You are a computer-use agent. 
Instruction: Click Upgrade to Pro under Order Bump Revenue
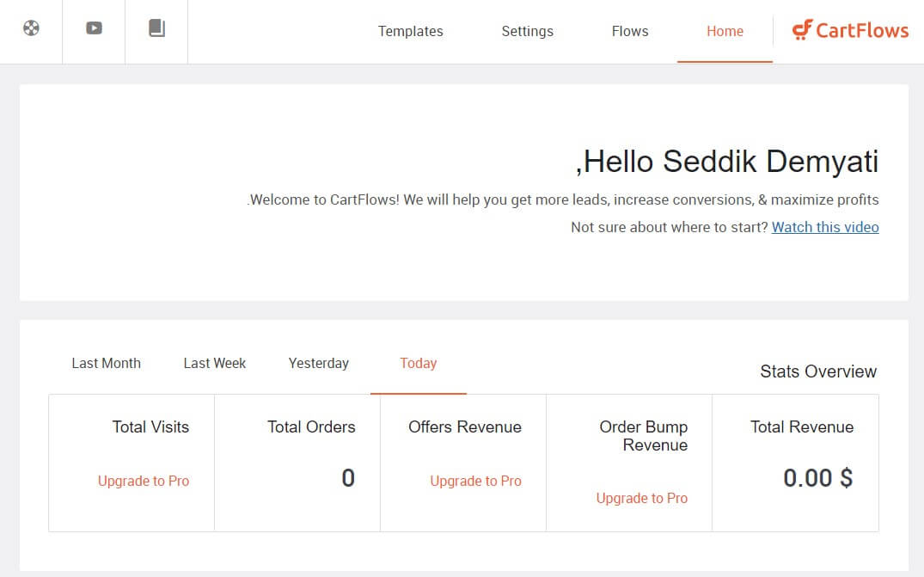coord(642,498)
